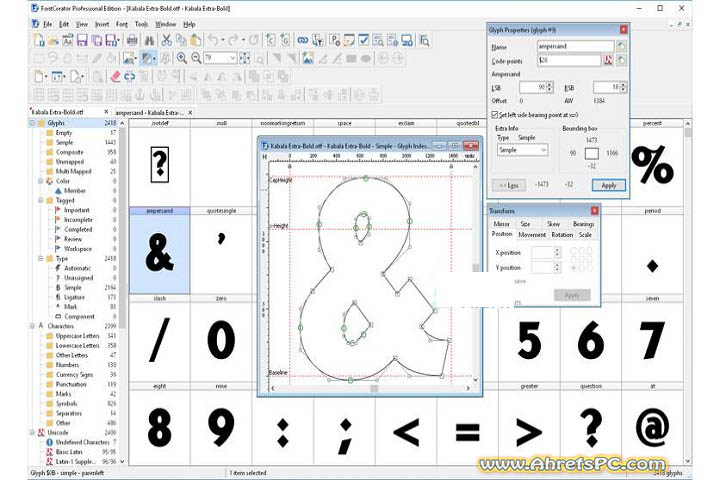Image resolution: width=720 pixels, height=480 pixels.
Task: Click the Zoom to fit icon beside zoom box
Action: click(245, 58)
